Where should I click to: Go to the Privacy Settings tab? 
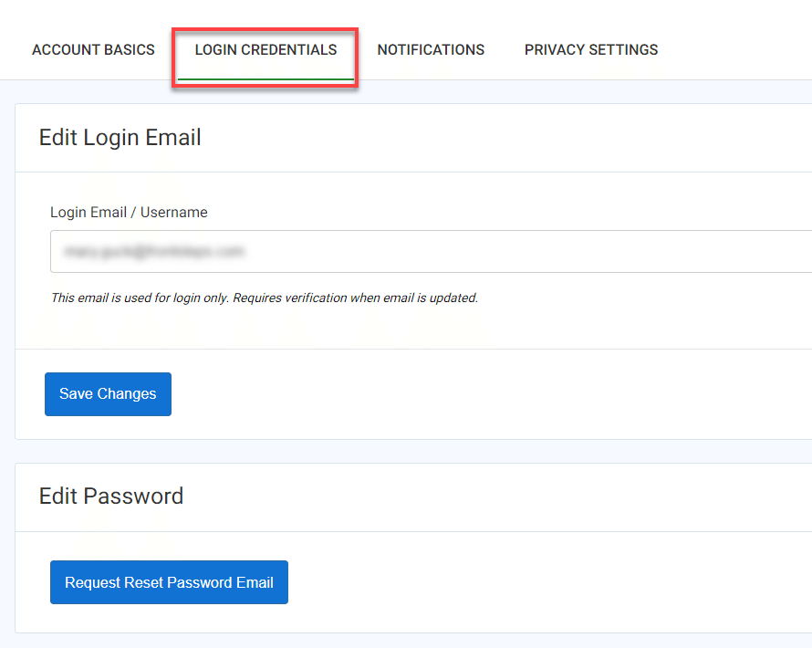coord(591,49)
